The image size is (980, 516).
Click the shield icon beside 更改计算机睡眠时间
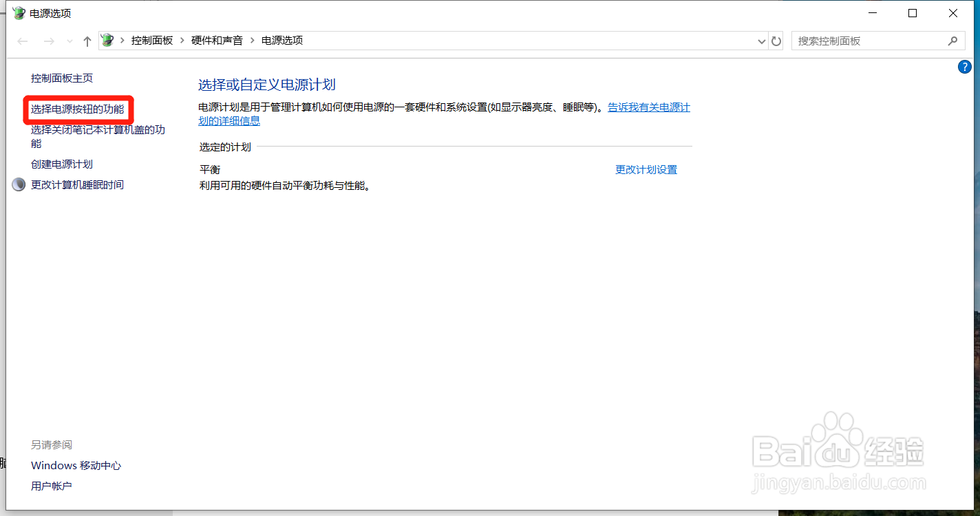18,184
